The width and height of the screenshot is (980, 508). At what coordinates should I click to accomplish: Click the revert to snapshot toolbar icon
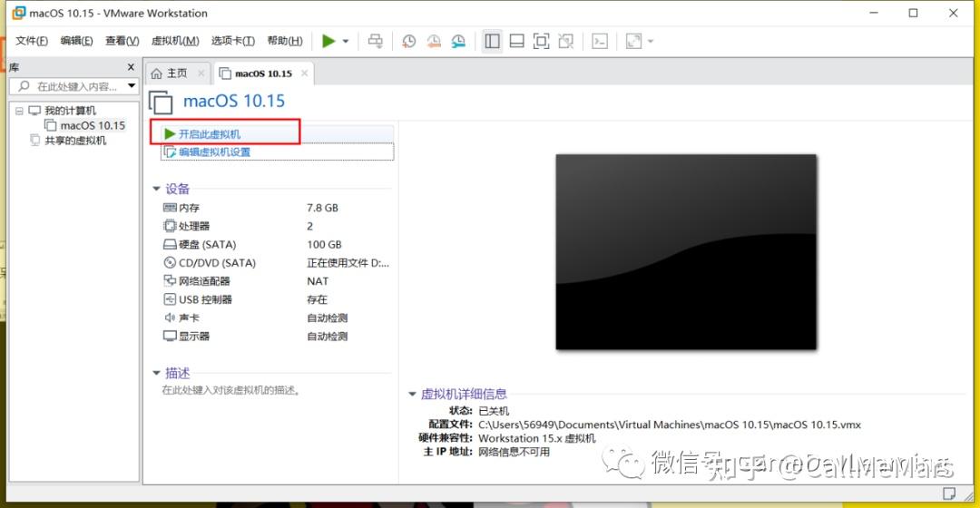434,41
